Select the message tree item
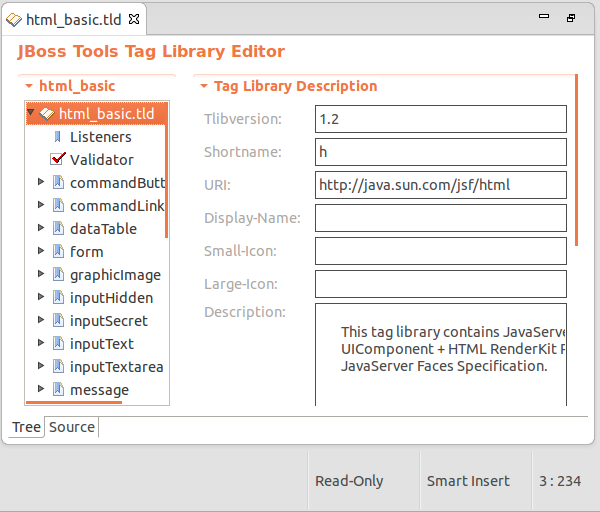600x512 pixels. pos(99,390)
